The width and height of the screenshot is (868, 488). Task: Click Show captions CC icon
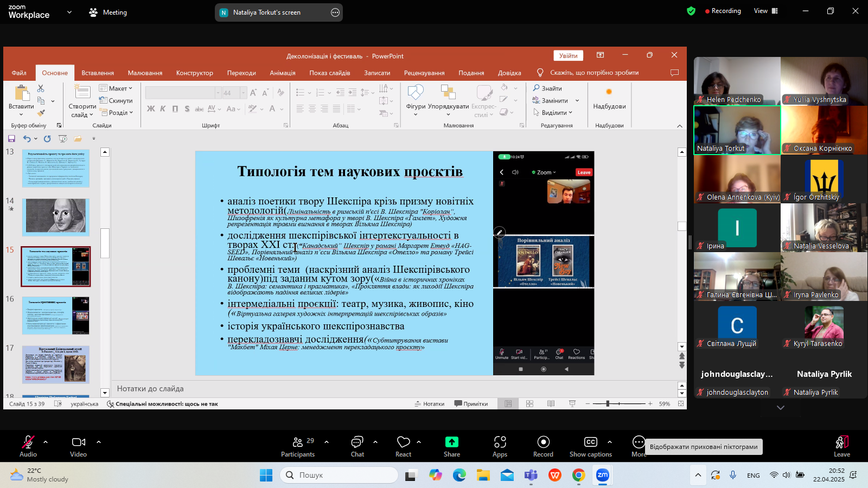coord(590,442)
